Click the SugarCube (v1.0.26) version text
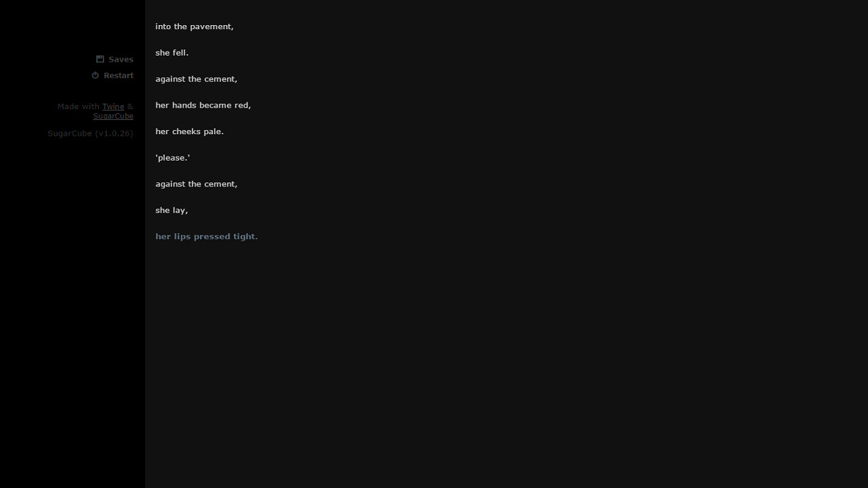868x488 pixels. click(90, 134)
